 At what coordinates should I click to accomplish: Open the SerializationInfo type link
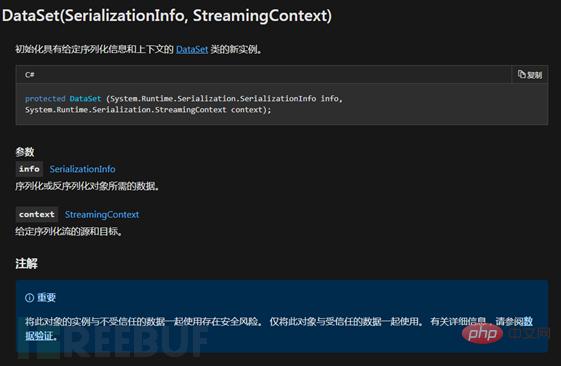(82, 169)
